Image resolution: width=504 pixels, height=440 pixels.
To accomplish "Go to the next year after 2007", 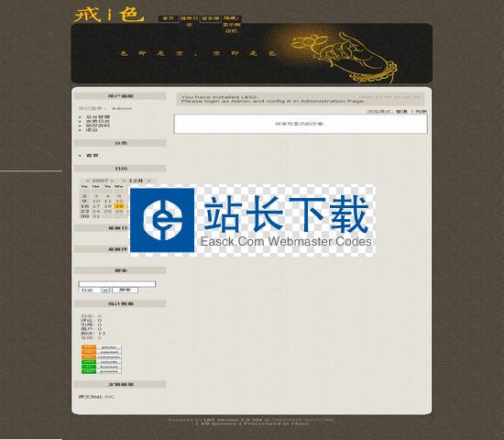I will 112,181.
